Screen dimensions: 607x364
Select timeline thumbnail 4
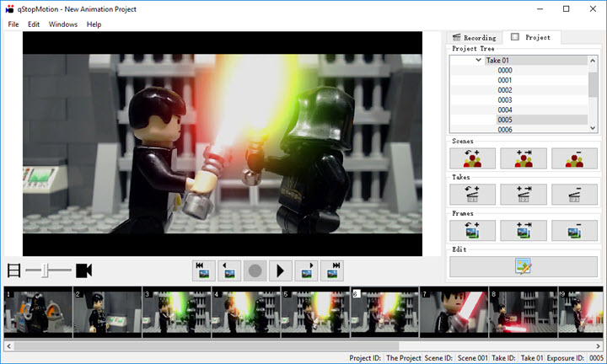(246, 312)
